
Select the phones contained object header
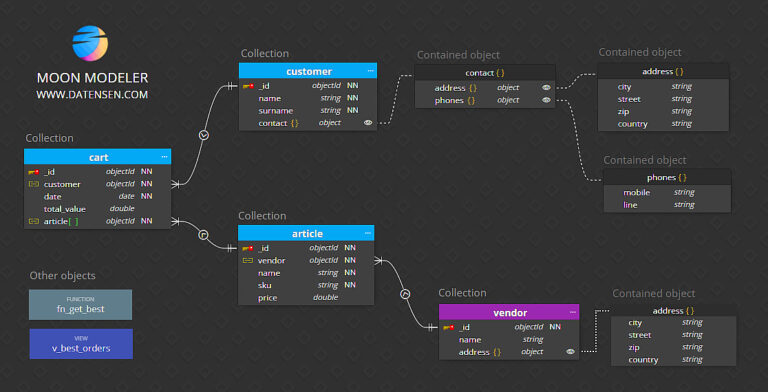pos(667,177)
